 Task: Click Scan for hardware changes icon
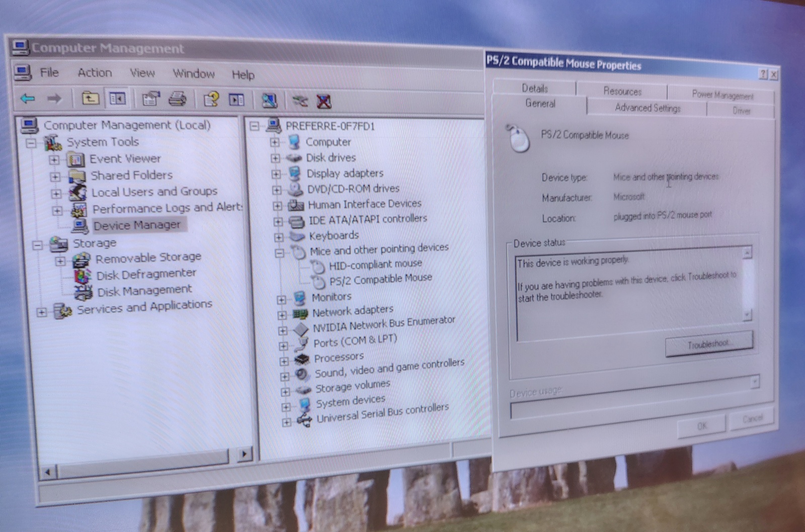coord(269,101)
